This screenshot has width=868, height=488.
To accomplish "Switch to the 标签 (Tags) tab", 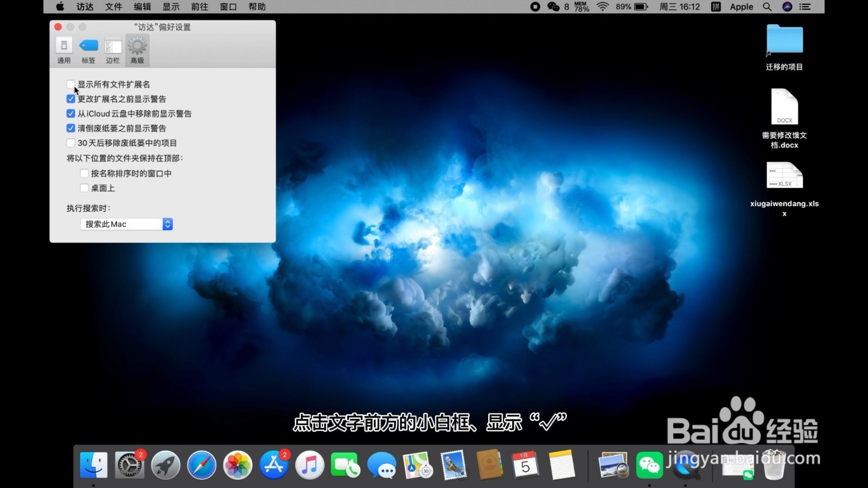I will tap(88, 50).
